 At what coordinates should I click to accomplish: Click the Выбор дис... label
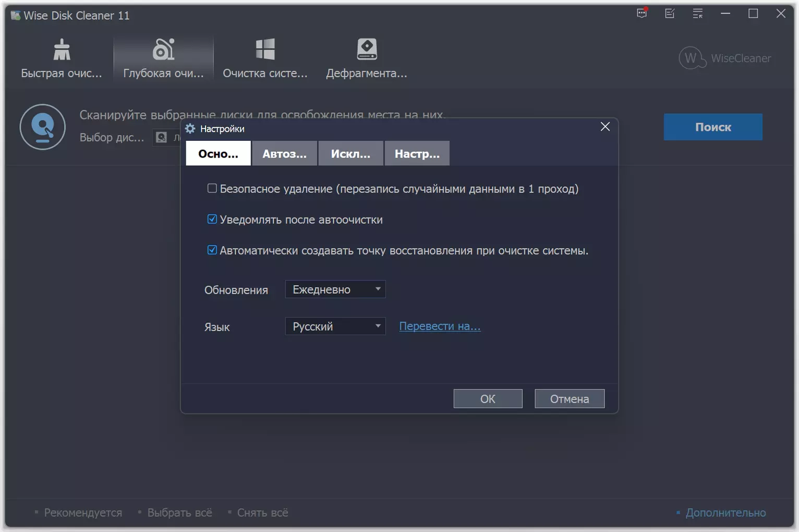pyautogui.click(x=112, y=137)
